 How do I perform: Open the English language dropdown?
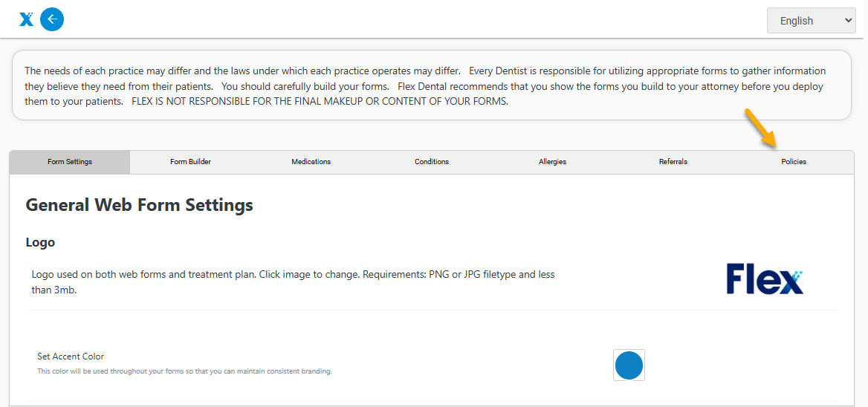[811, 21]
